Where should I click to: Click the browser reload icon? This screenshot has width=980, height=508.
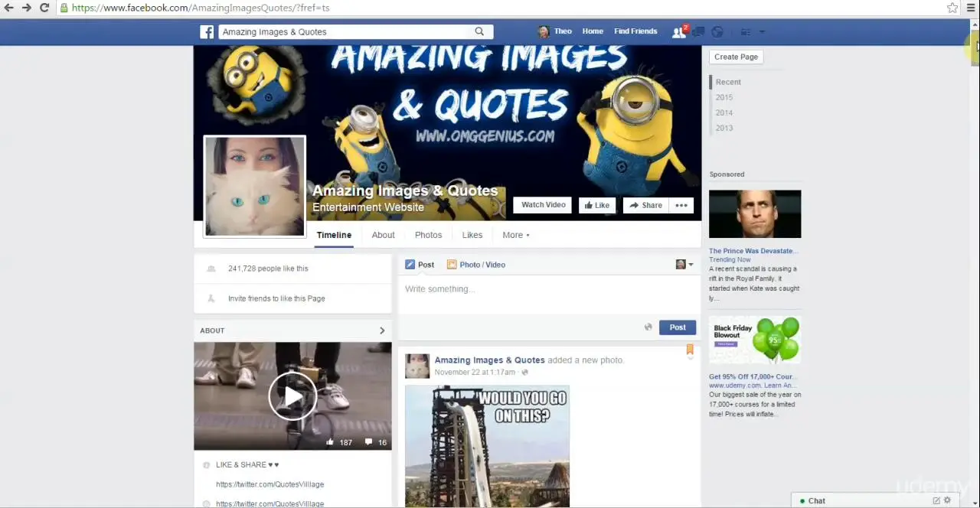pyautogui.click(x=44, y=8)
